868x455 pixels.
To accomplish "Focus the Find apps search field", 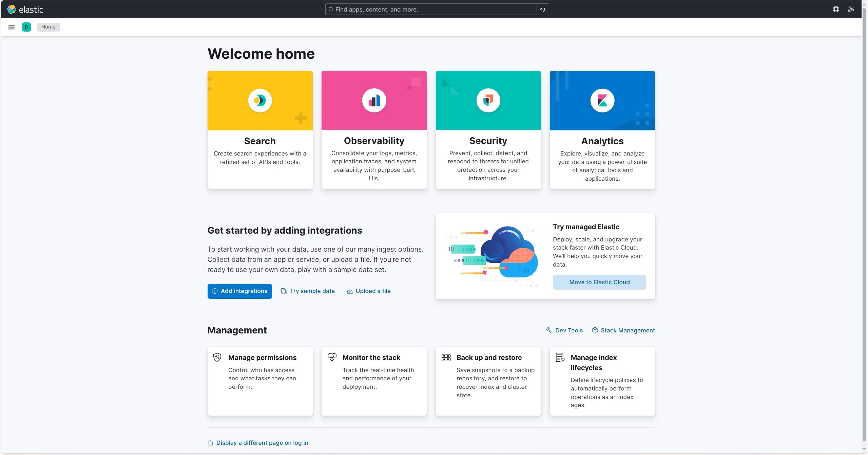I will (x=431, y=10).
